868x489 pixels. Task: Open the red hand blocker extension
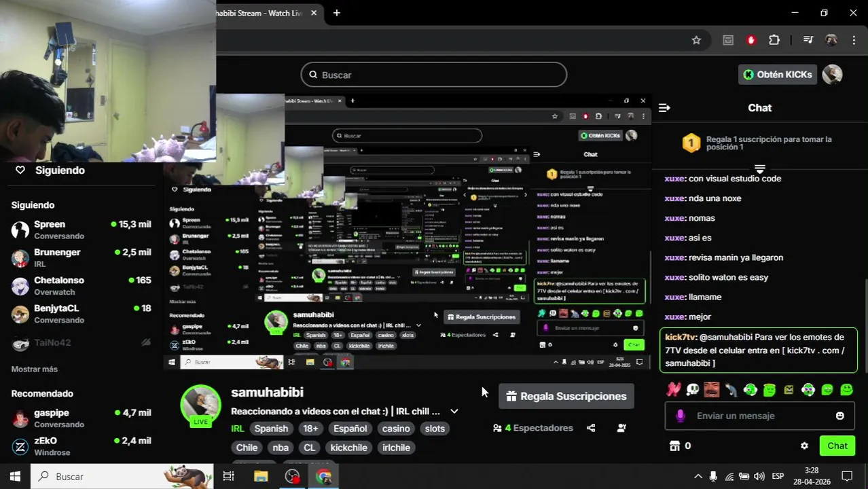751,40
